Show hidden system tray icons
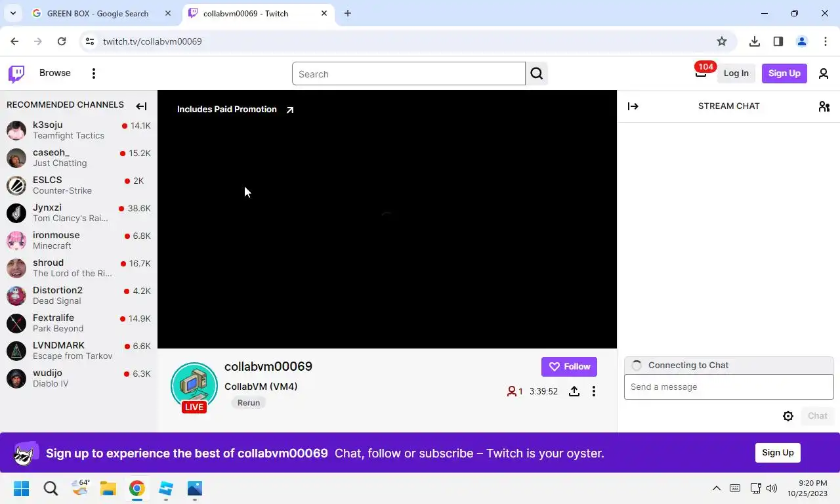This screenshot has height=504, width=840. pyautogui.click(x=717, y=488)
